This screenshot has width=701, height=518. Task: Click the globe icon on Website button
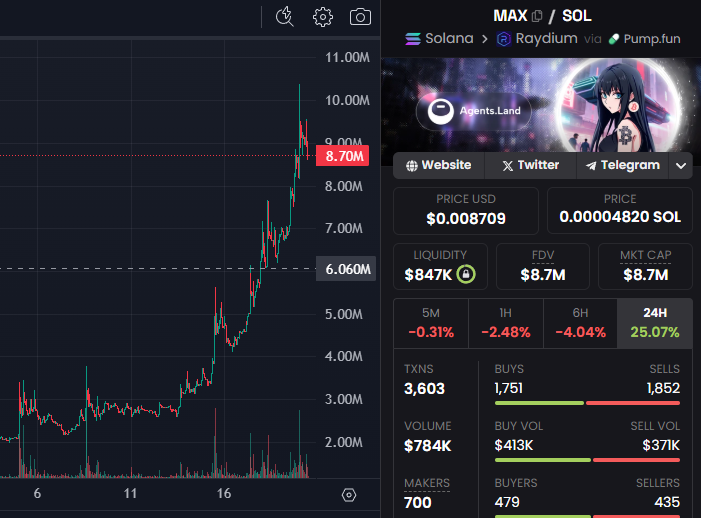click(x=411, y=166)
